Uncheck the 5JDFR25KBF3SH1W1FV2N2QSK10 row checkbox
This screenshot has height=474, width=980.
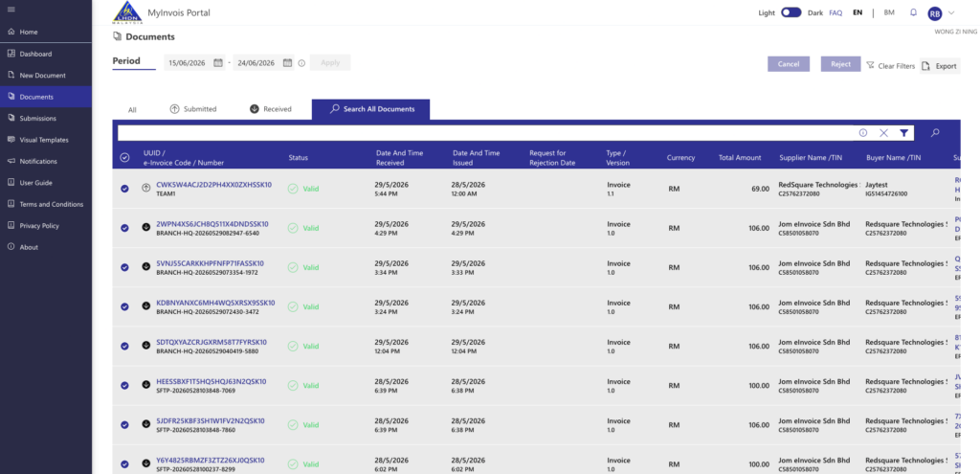(x=124, y=424)
